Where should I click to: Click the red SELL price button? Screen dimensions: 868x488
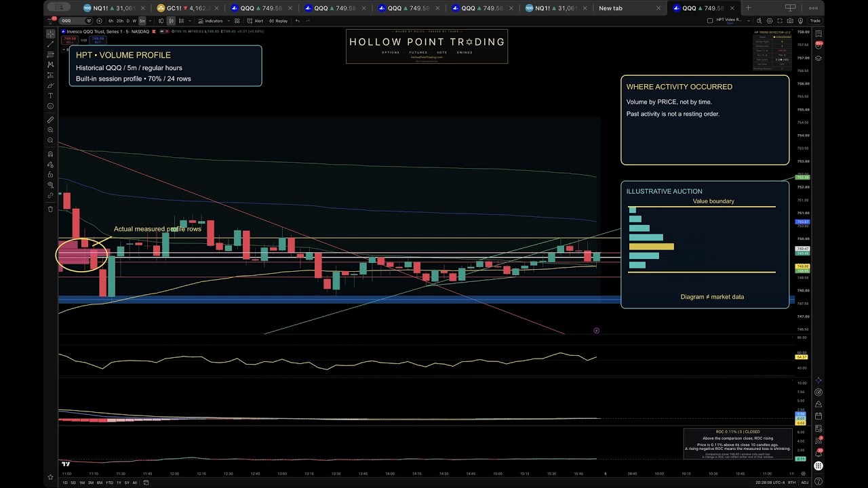(x=71, y=40)
